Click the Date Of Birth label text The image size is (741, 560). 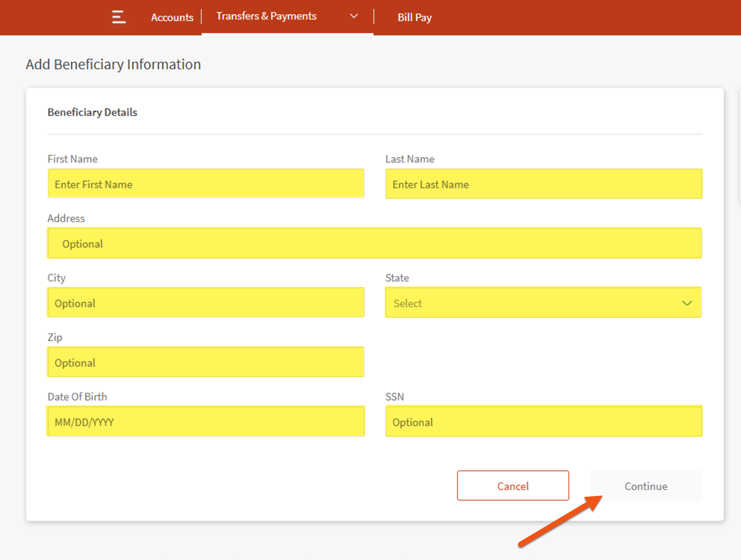[x=77, y=397]
